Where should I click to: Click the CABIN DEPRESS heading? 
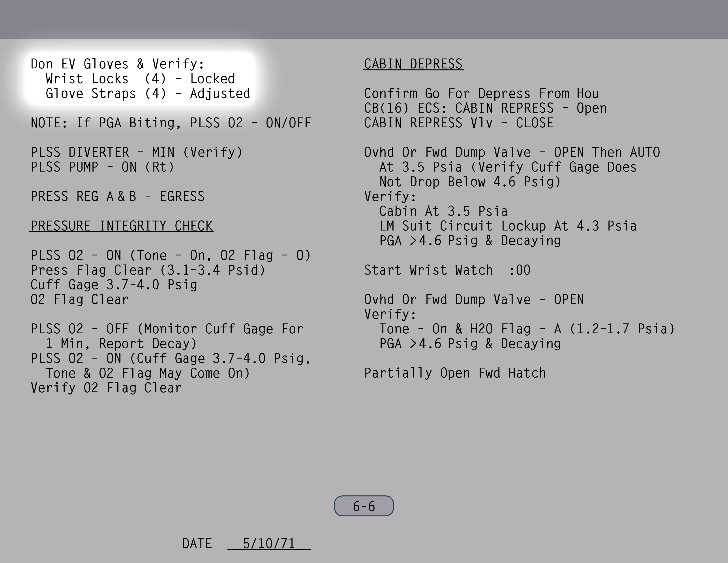[413, 64]
